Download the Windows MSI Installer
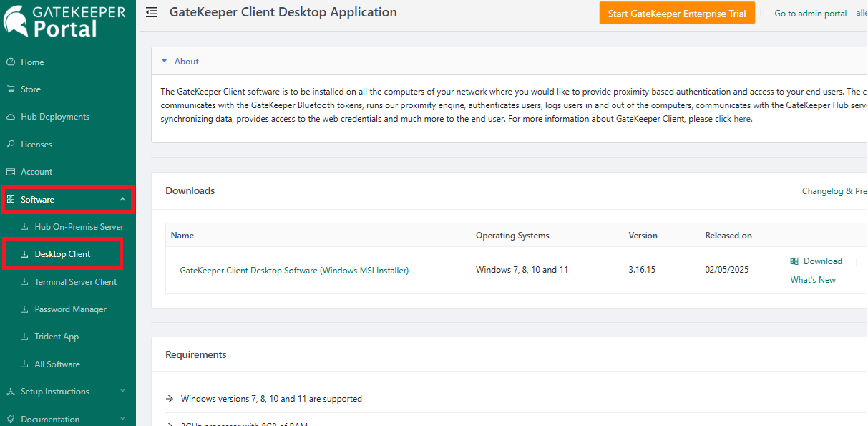The height and width of the screenshot is (426, 868). coord(823,261)
